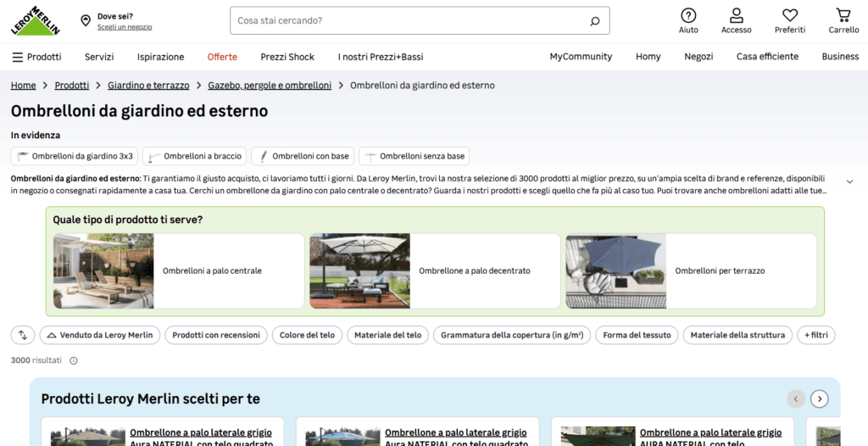Select Ombrelloni senza base chip
The width and height of the screenshot is (868, 446).
coord(414,156)
